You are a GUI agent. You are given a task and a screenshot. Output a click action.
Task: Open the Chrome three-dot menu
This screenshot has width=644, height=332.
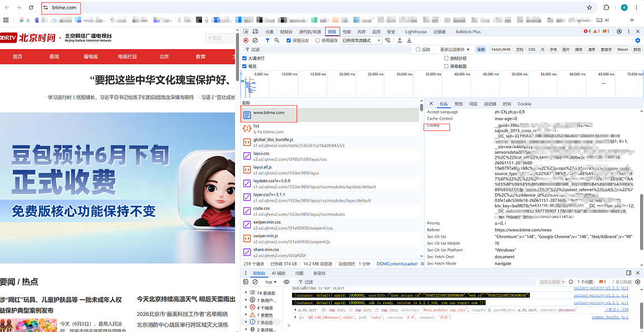(x=637, y=7)
